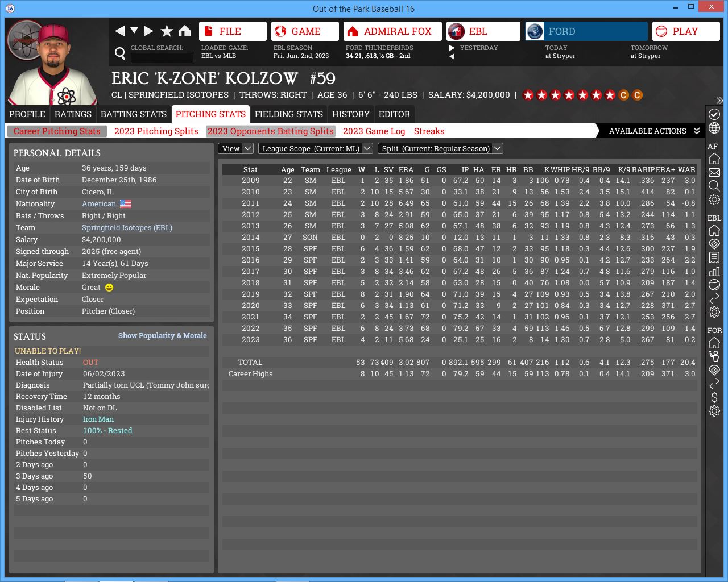Open the View dropdown
The image size is (728, 582).
point(235,148)
